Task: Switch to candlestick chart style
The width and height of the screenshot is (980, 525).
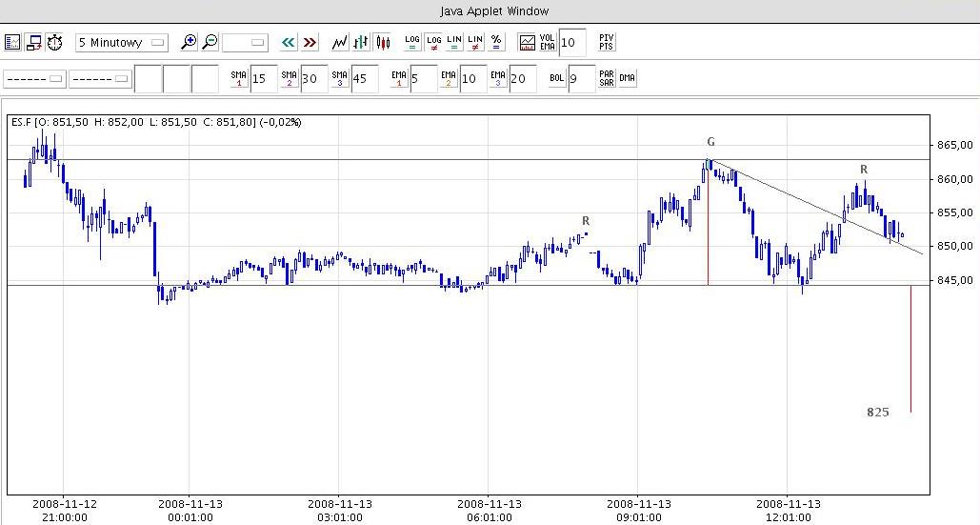Action: click(x=383, y=42)
